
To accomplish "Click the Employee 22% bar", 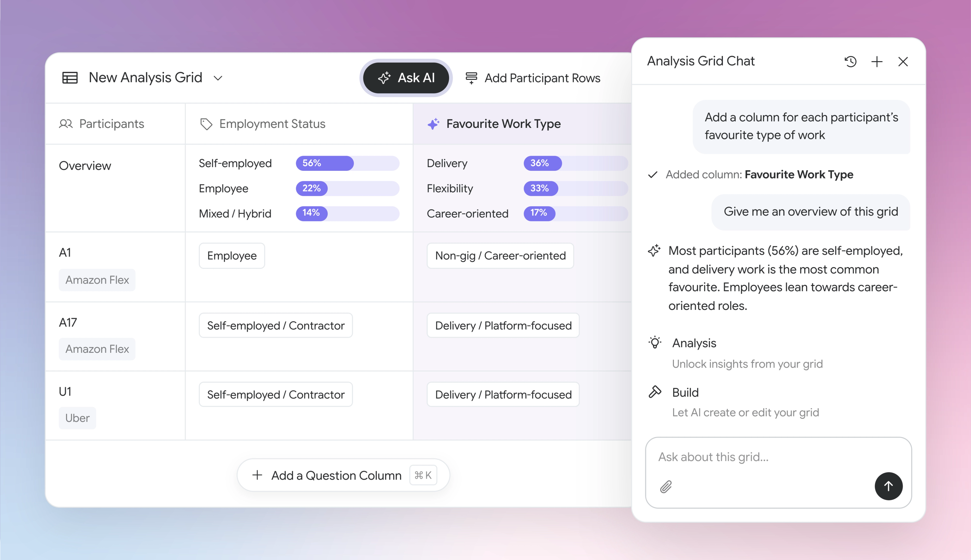I will coord(347,189).
